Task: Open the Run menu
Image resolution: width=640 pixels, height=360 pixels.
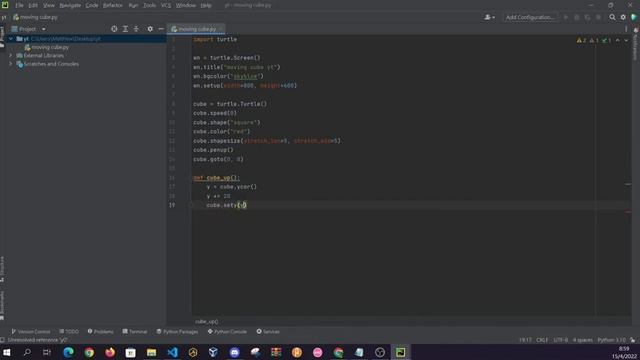Action: (x=133, y=5)
